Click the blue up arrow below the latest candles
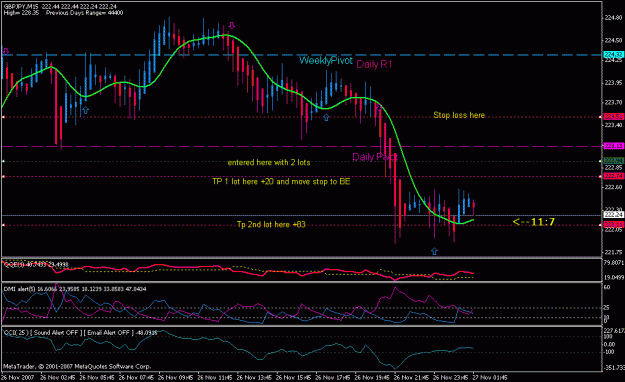The width and height of the screenshot is (625, 382). (434, 251)
